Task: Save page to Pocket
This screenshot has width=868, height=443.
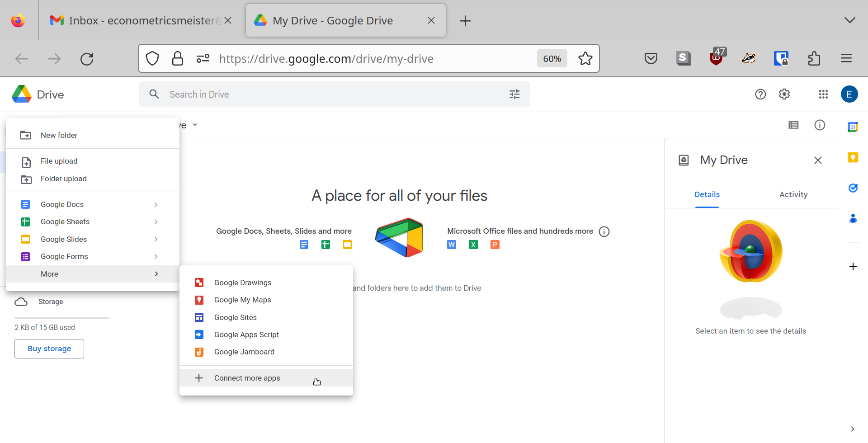Action: click(x=651, y=58)
